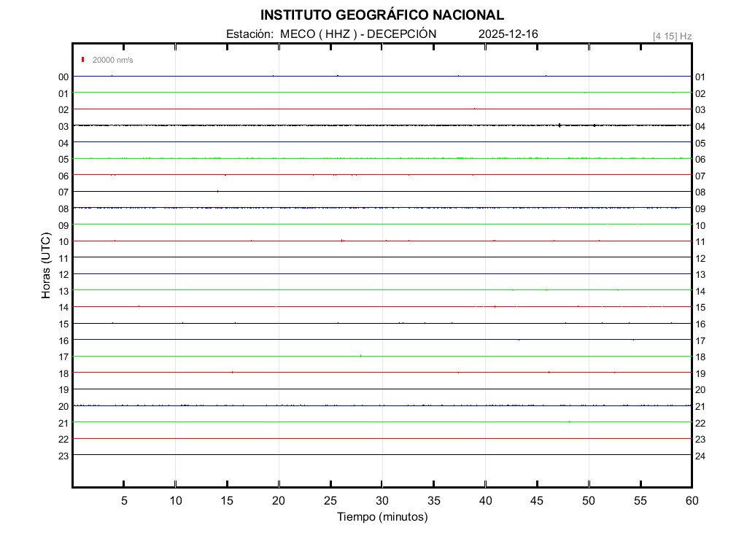Select the INSTITUTO GEOGRÁFICO NACIONAL title
This screenshot has height=560, width=747.
click(382, 15)
